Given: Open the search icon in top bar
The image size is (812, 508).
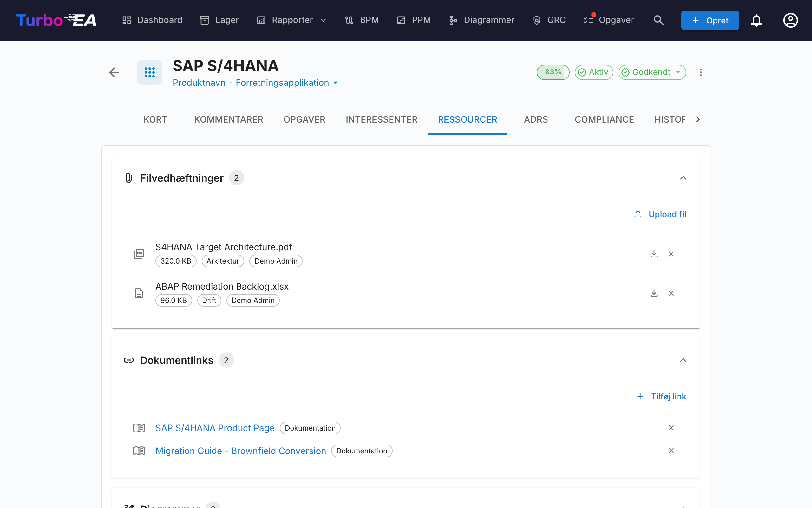Looking at the screenshot, I should 658,20.
